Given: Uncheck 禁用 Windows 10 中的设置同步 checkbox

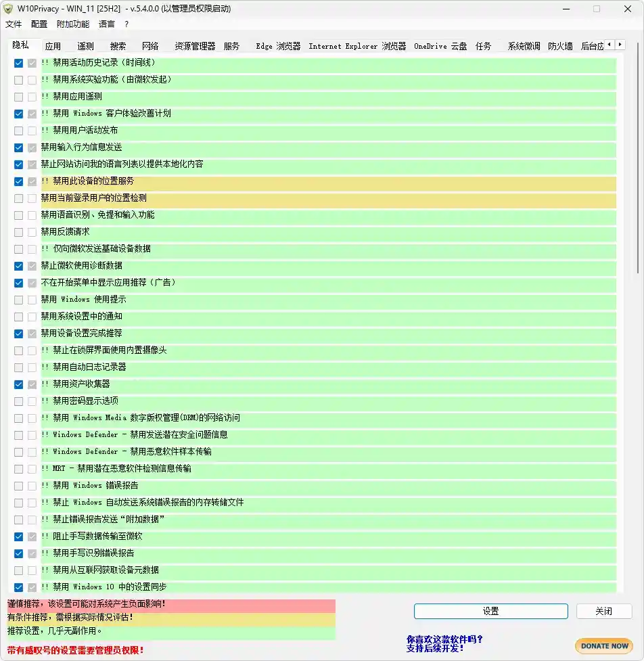Looking at the screenshot, I should point(18,587).
